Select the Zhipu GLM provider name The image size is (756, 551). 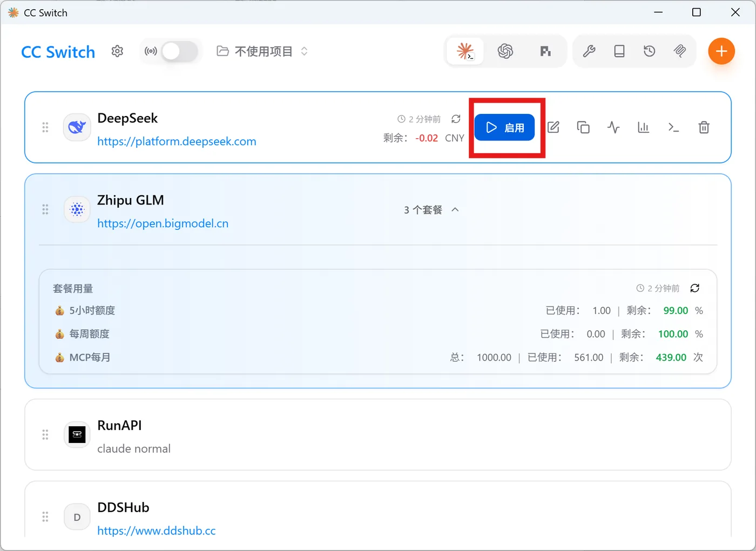point(131,200)
